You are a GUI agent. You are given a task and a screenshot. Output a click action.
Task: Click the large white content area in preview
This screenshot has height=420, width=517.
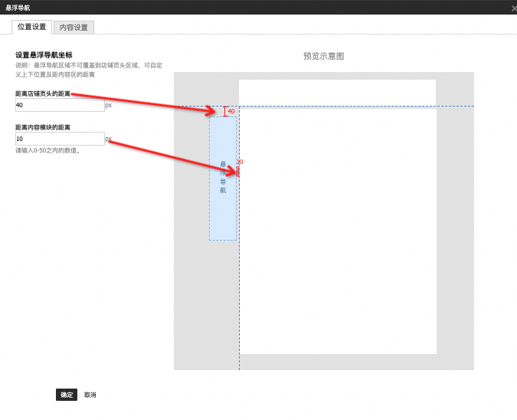pyautogui.click(x=338, y=231)
